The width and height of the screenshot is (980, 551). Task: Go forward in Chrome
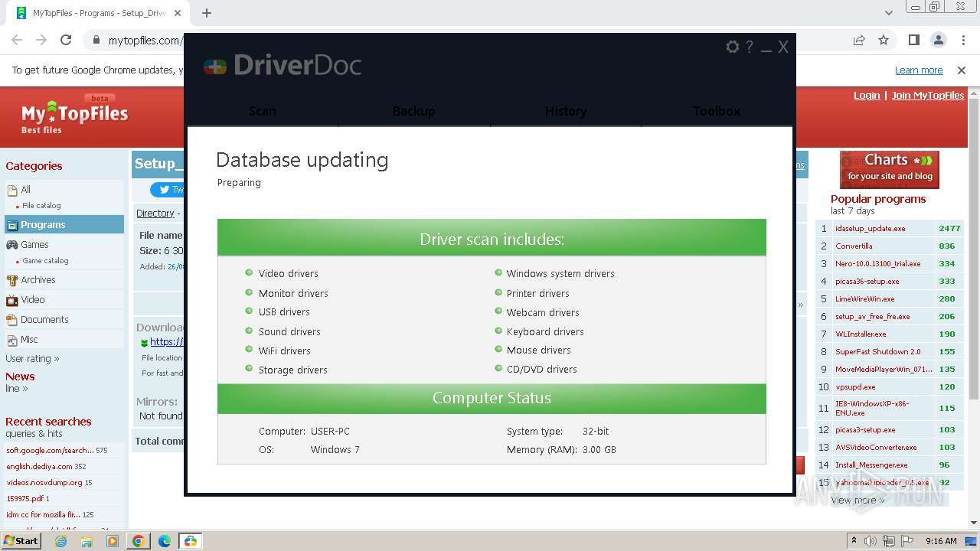[41, 40]
